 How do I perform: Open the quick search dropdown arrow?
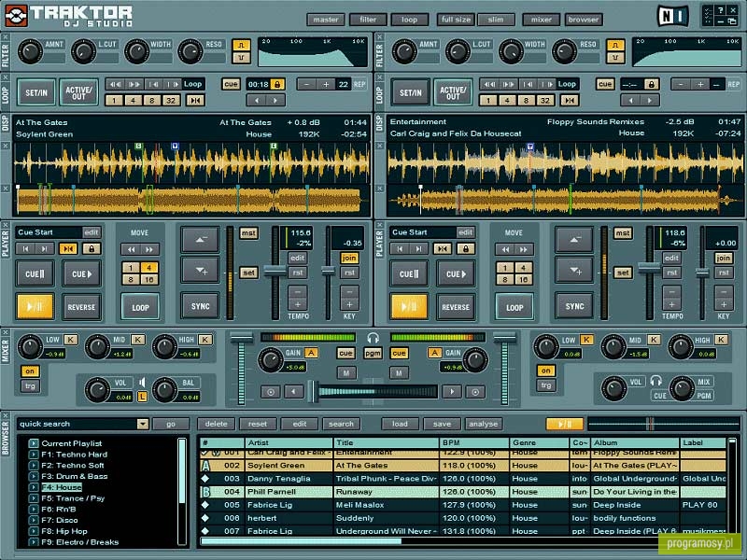pos(143,424)
